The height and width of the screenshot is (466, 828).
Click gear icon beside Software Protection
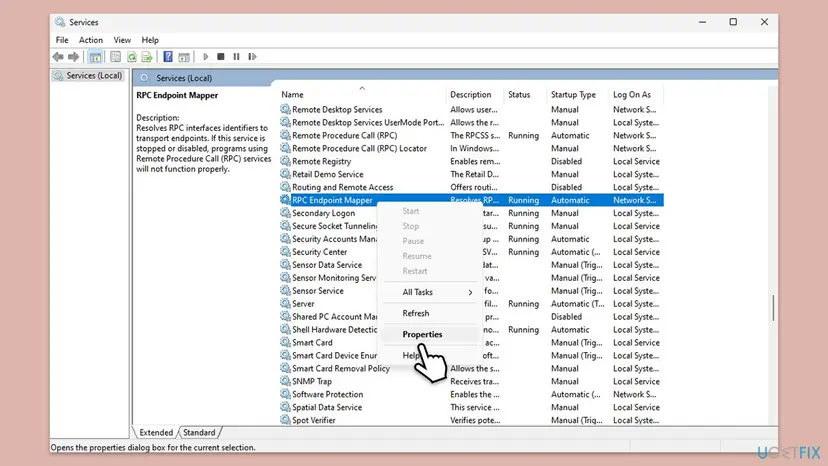pos(285,394)
